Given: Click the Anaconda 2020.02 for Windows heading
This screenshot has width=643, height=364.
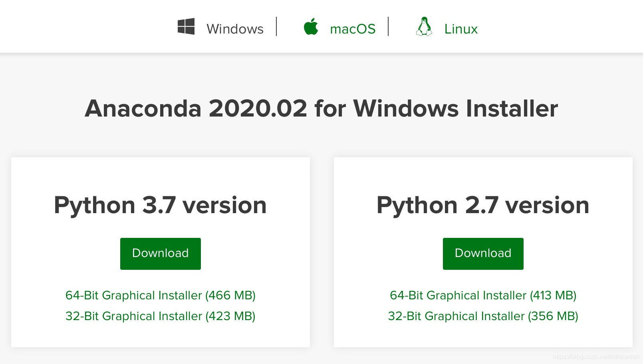Looking at the screenshot, I should point(321,109).
